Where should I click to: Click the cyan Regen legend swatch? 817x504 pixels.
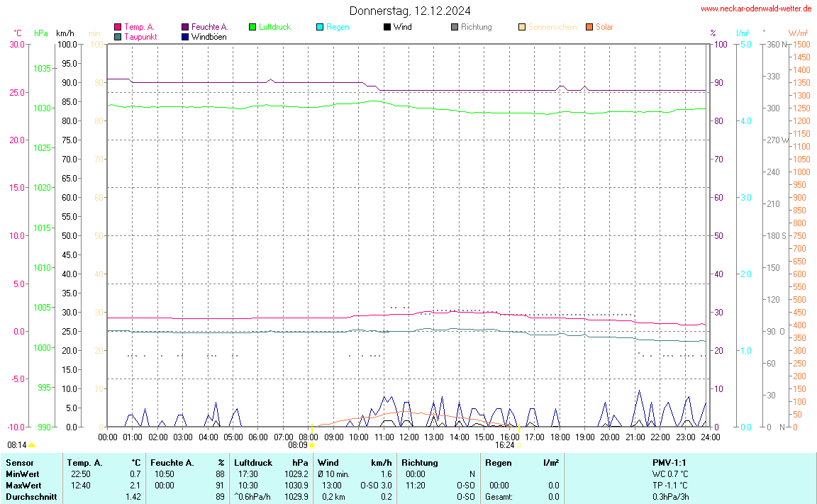[320, 27]
